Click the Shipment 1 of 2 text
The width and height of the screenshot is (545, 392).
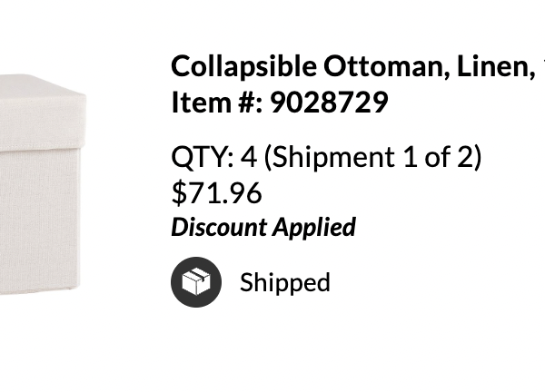tap(372, 157)
